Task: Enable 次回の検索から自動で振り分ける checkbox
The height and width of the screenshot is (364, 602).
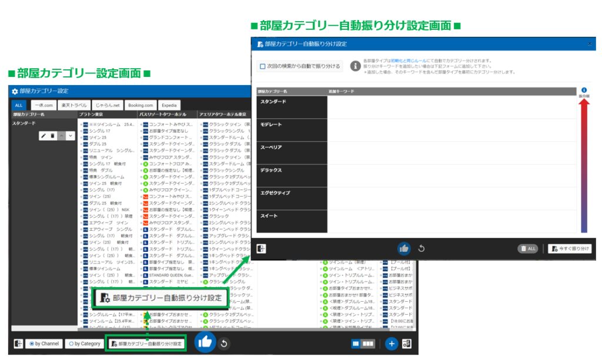Action: (263, 66)
